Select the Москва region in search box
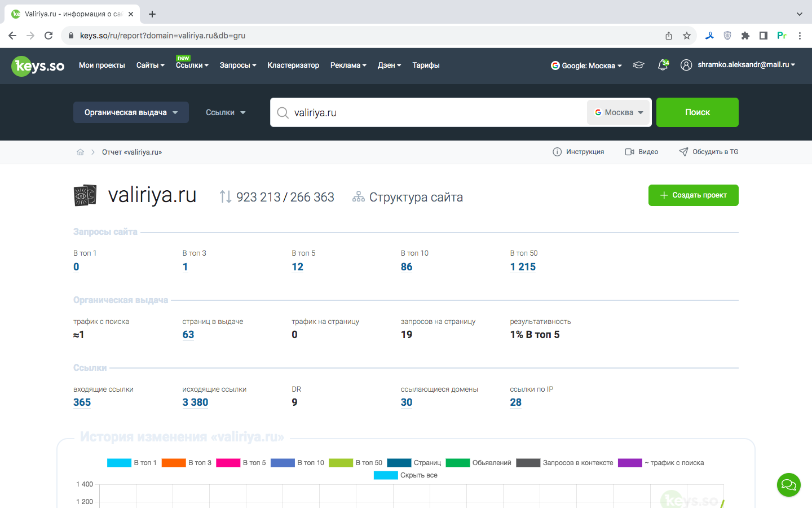This screenshot has width=812, height=508. click(x=619, y=112)
